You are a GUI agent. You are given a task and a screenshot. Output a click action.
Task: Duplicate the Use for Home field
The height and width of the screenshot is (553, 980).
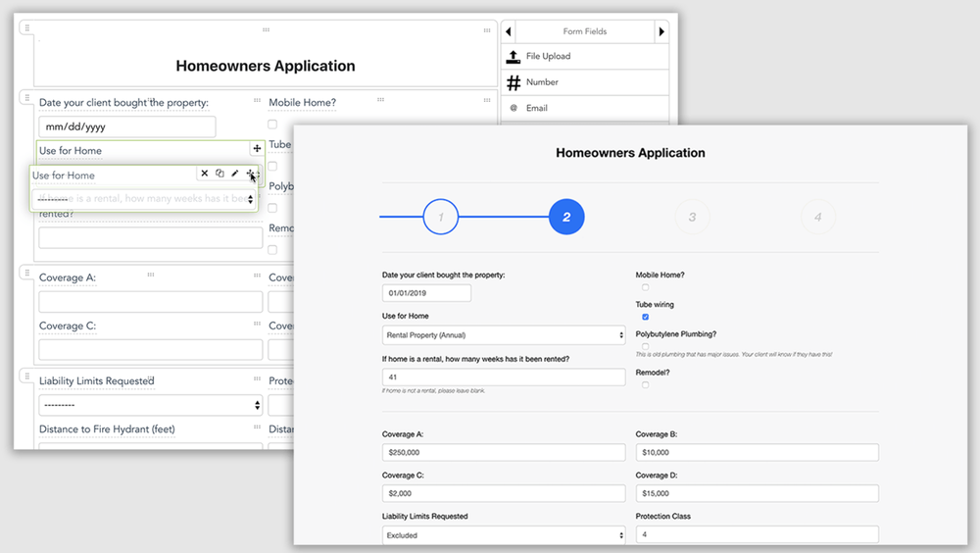220,174
